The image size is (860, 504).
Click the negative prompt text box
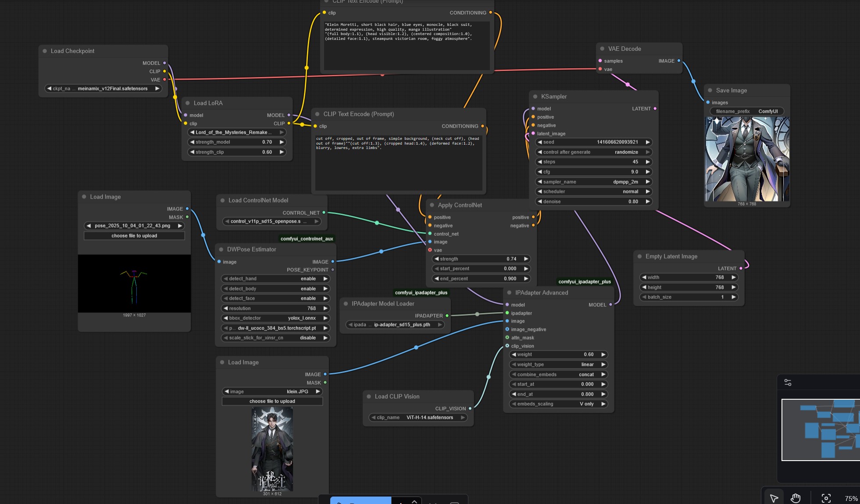pyautogui.click(x=399, y=163)
